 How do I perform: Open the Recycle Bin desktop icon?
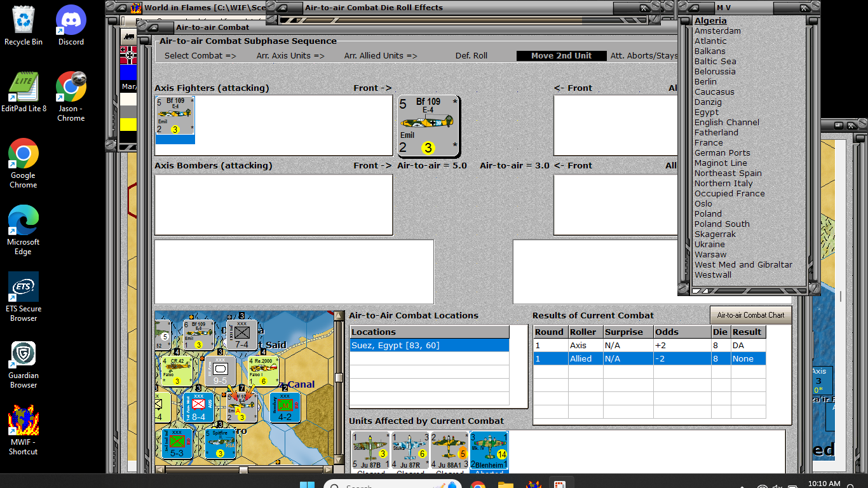pyautogui.click(x=24, y=25)
